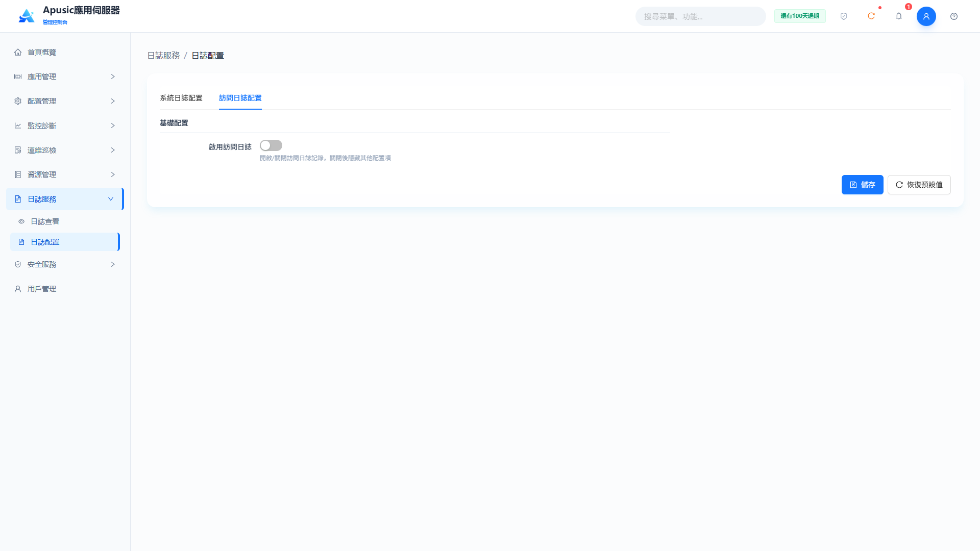Select the 日誌配置 submenu item

click(64, 242)
